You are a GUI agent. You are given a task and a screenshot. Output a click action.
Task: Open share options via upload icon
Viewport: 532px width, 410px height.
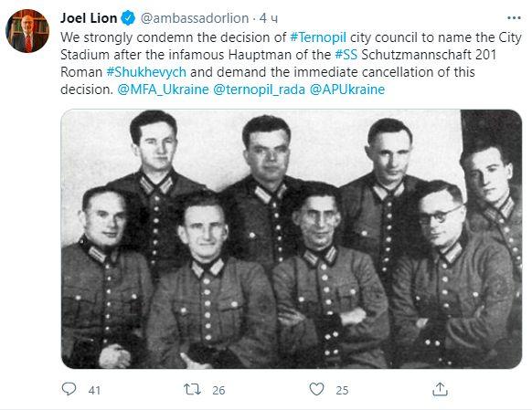coord(440,389)
